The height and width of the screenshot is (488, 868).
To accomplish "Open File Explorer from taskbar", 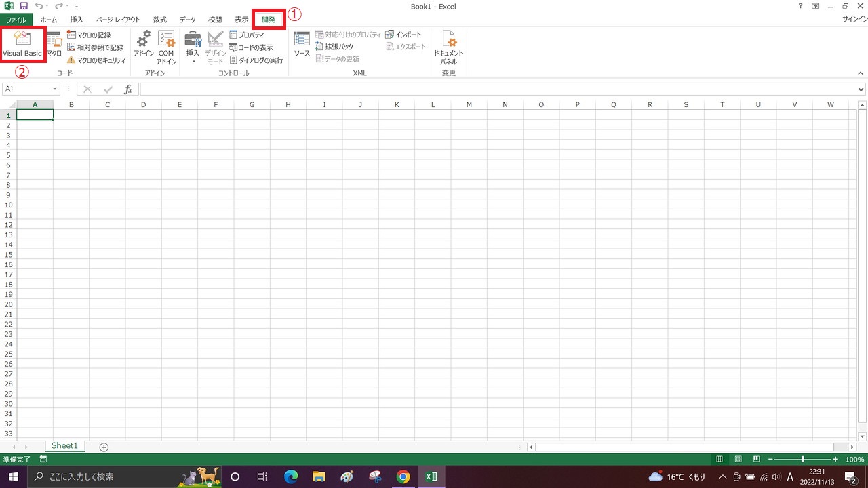I will click(319, 476).
